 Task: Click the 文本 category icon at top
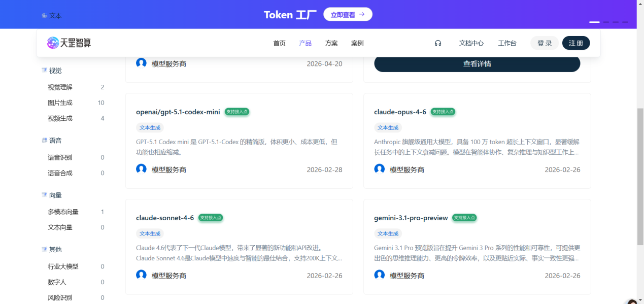pos(44,16)
